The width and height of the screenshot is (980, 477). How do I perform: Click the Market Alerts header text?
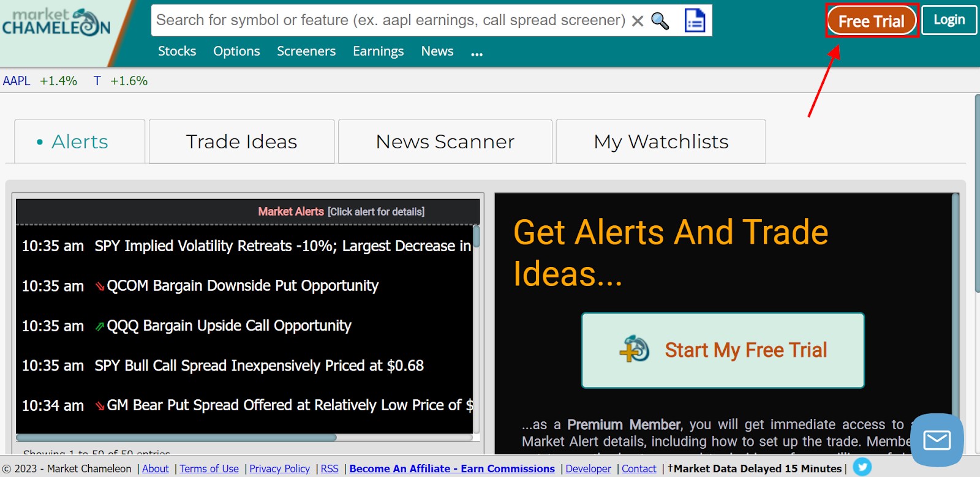pyautogui.click(x=291, y=211)
